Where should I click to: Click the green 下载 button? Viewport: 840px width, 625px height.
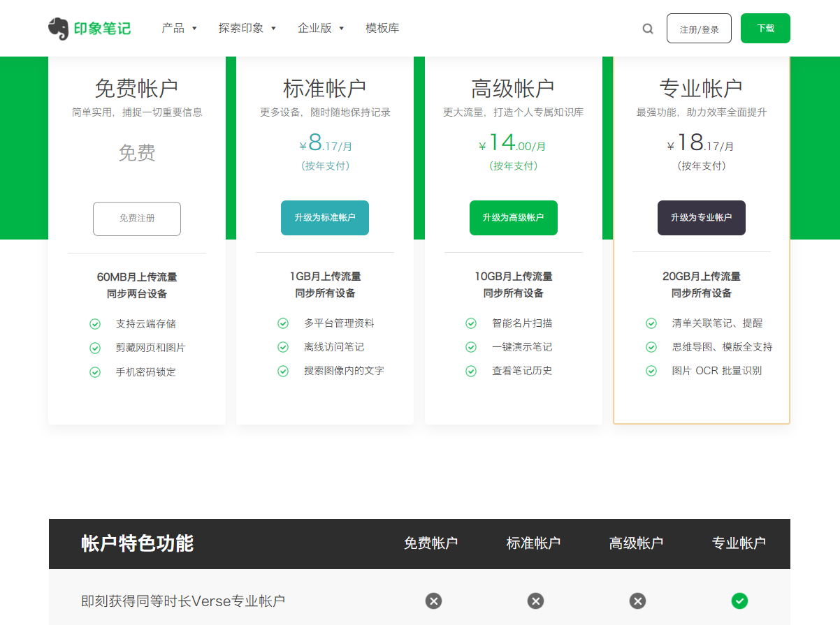coord(765,29)
